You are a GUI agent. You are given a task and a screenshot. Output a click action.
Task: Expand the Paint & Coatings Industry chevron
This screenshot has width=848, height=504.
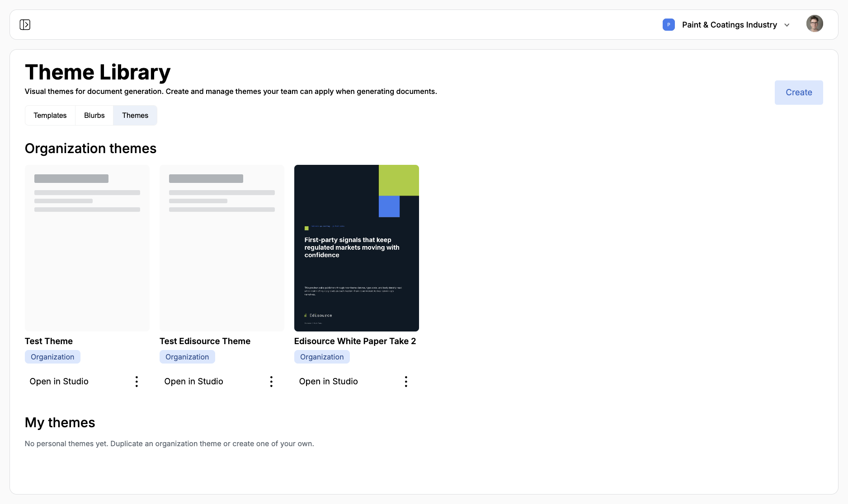(787, 25)
